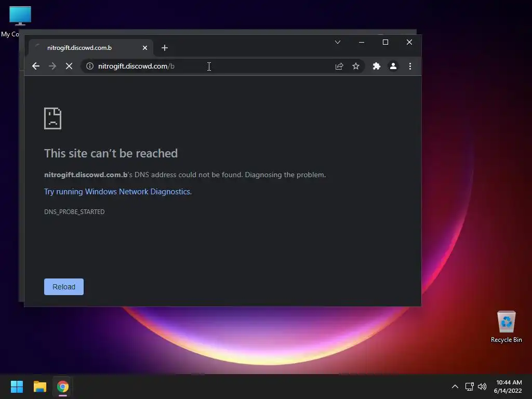The image size is (532, 399).
Task: Close the Chrome window
Action: pyautogui.click(x=409, y=42)
